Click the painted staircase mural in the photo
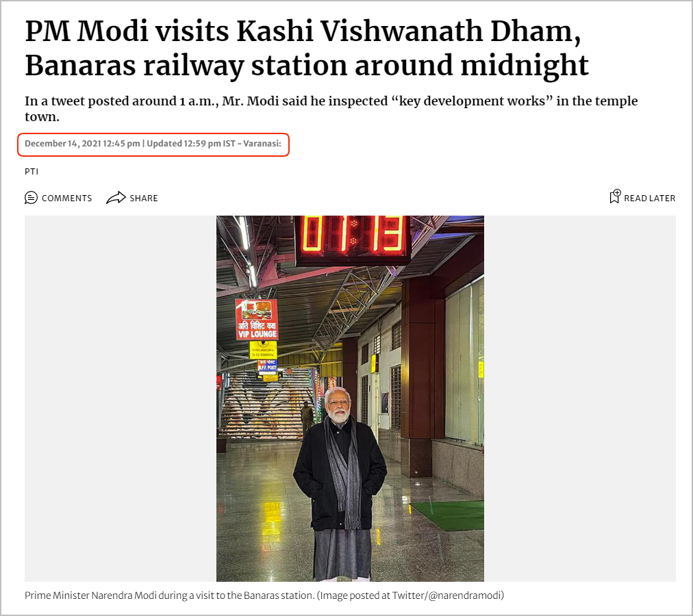The width and height of the screenshot is (693, 616). tap(264, 405)
